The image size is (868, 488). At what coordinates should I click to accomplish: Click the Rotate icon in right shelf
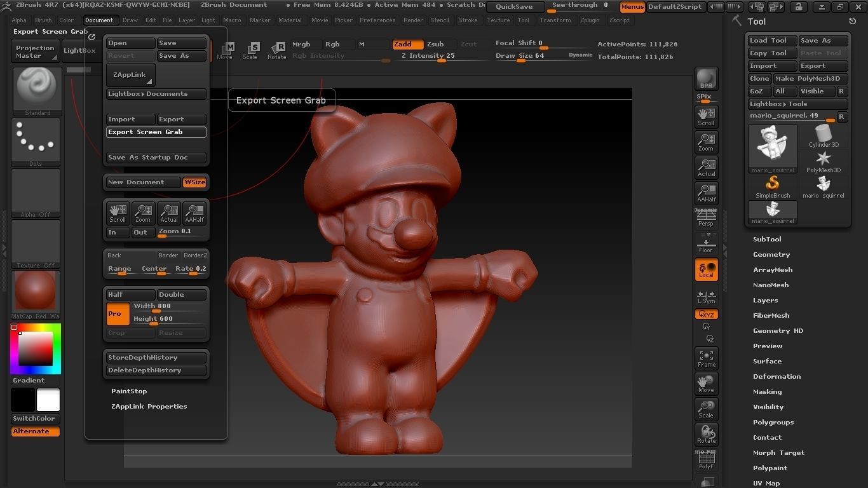(x=706, y=435)
